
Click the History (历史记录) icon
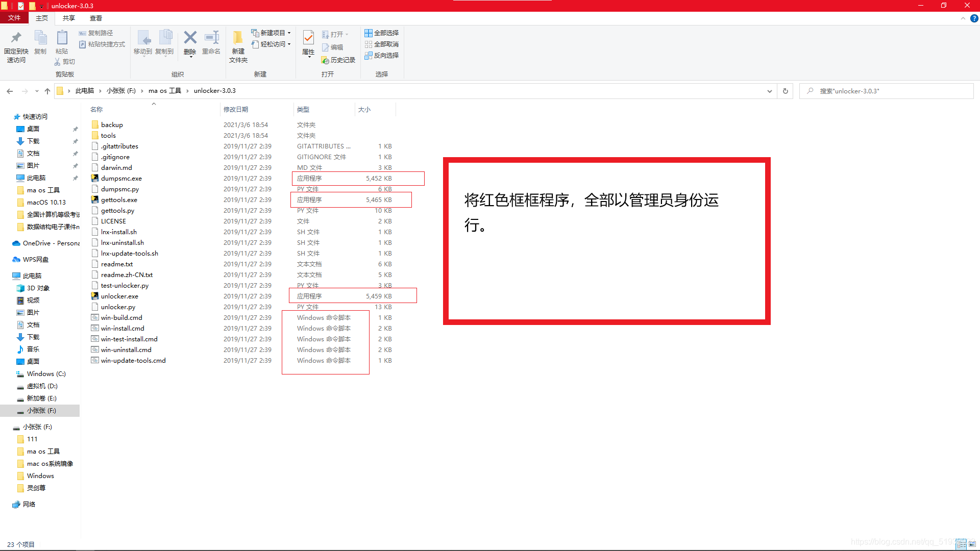point(338,60)
